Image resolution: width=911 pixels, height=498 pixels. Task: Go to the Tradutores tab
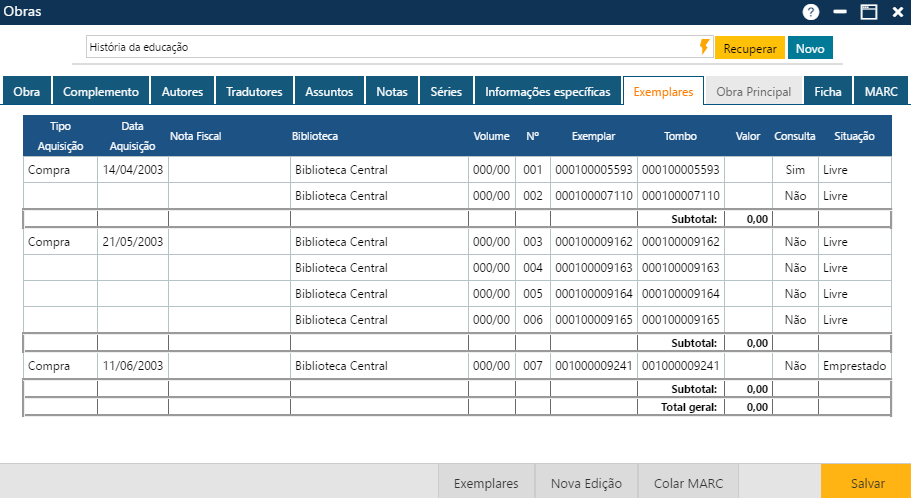[254, 92]
